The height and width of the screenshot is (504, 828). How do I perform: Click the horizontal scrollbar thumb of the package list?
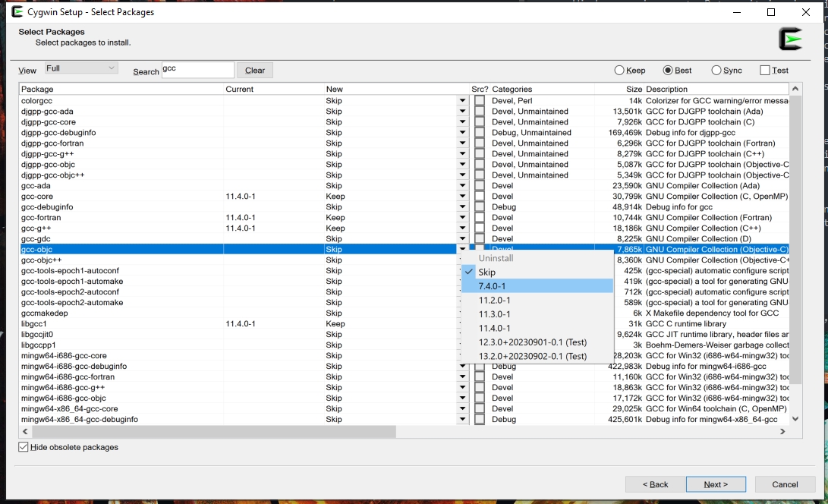coord(213,432)
